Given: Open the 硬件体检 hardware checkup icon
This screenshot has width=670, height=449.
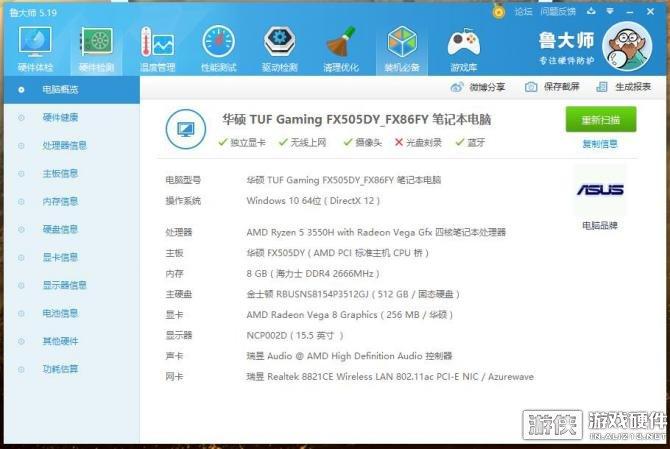Looking at the screenshot, I should [x=36, y=42].
